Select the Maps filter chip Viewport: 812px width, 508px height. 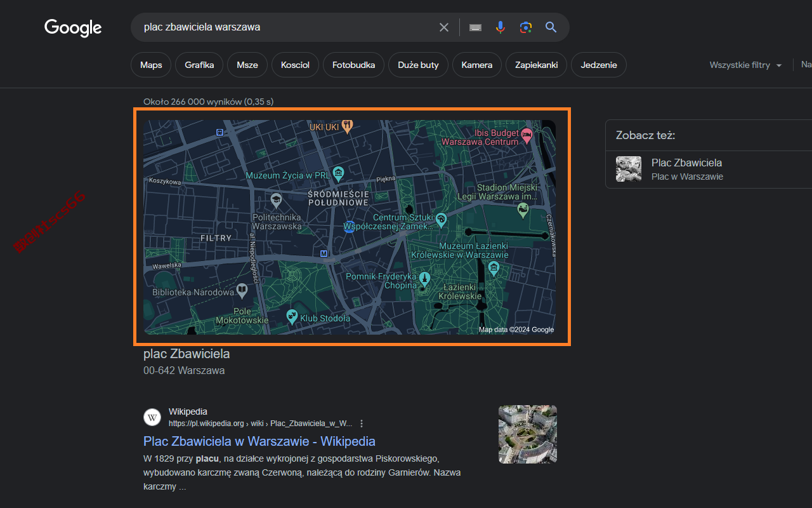point(151,65)
